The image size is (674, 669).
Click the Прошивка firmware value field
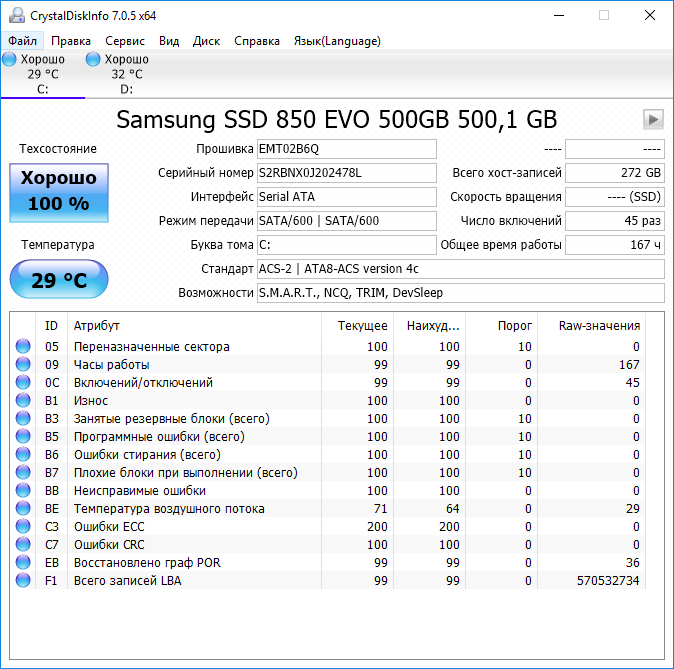[x=346, y=149]
